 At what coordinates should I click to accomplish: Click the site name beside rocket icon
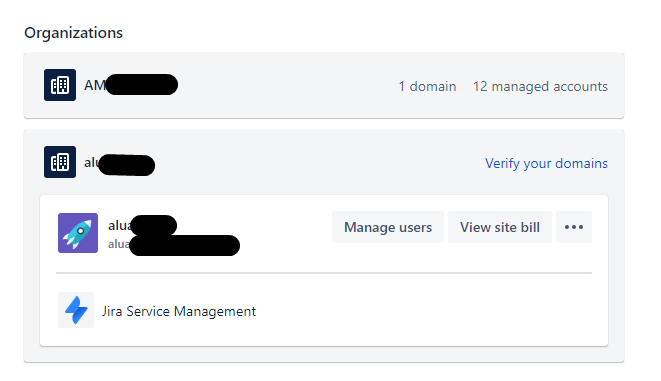[x=142, y=225]
